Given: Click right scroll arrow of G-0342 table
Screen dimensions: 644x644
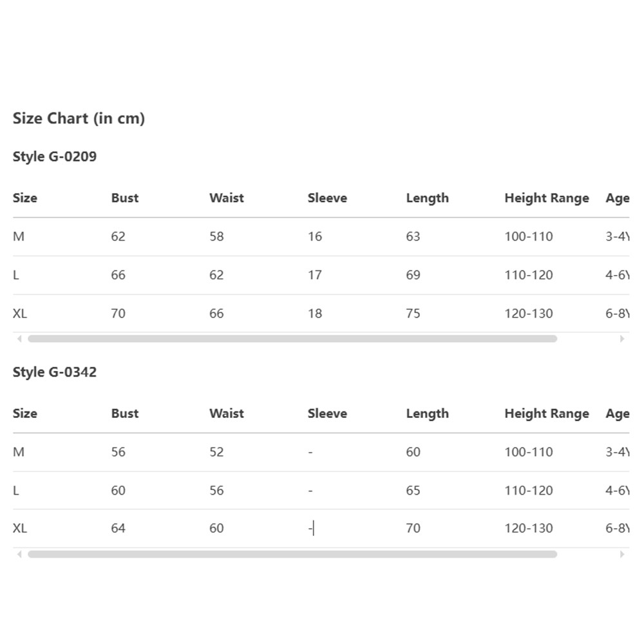Looking at the screenshot, I should [x=622, y=554].
